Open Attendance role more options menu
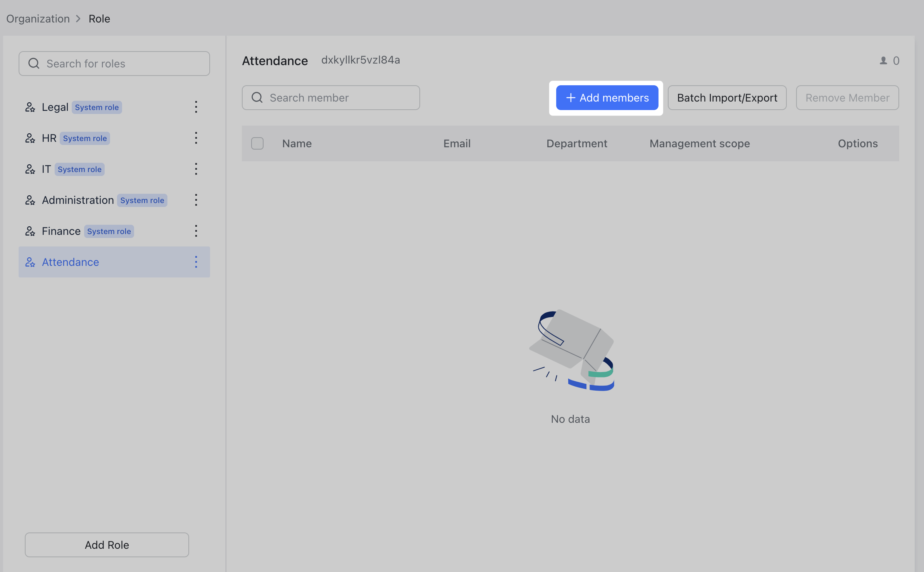Viewport: 924px width, 572px height. tap(196, 262)
